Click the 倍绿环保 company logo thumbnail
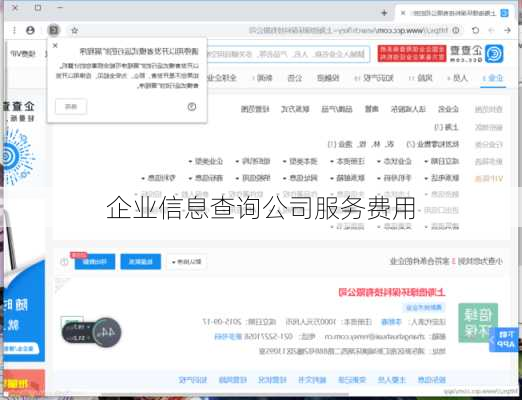 coord(478,323)
